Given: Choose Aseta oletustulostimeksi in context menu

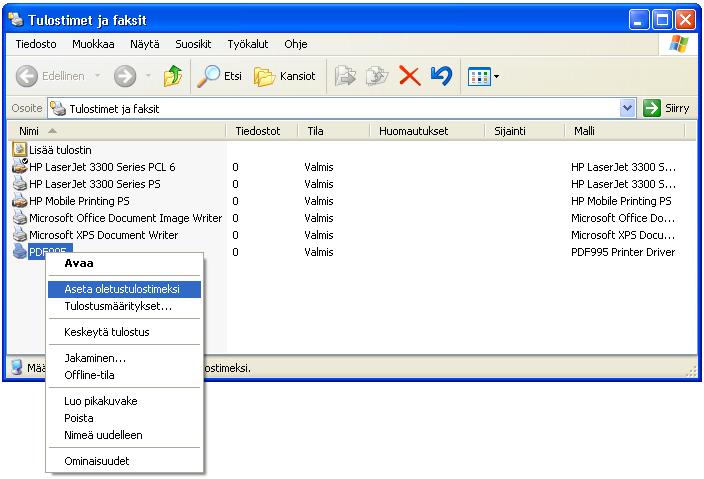Looking at the screenshot, I should coord(121,289).
